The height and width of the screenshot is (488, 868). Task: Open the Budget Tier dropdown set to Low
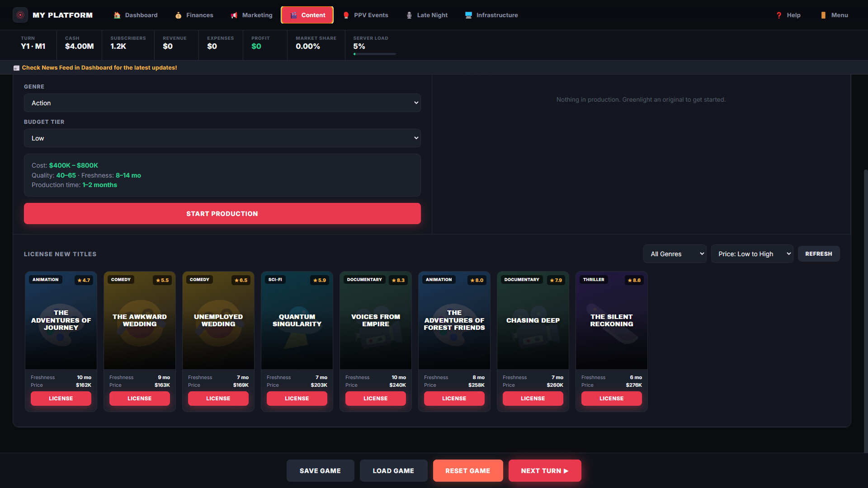(x=222, y=138)
